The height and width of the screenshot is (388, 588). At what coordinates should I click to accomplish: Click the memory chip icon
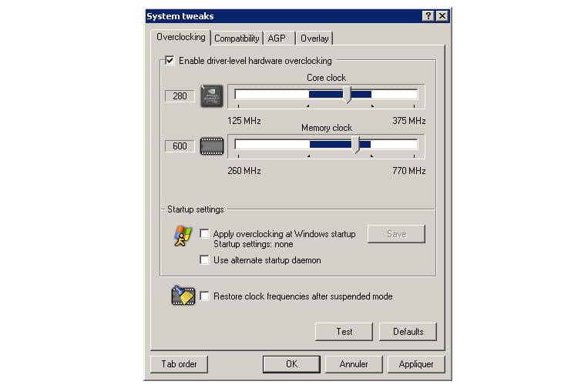click(x=211, y=145)
